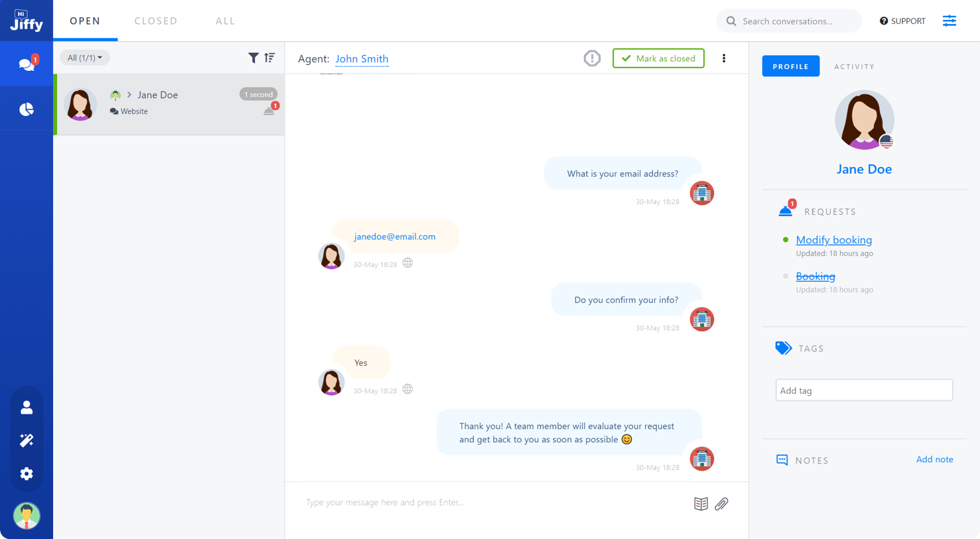
Task: Click the globe icon beside the email message
Action: coord(408,263)
